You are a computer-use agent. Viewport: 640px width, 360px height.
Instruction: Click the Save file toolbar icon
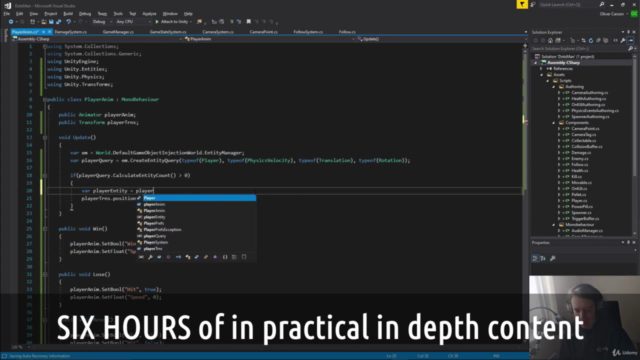point(51,22)
